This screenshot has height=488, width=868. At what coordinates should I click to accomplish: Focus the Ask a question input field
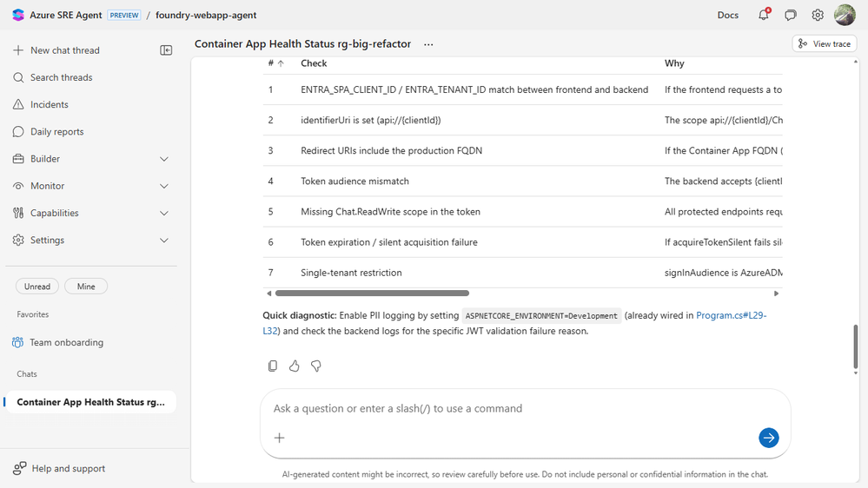point(525,408)
